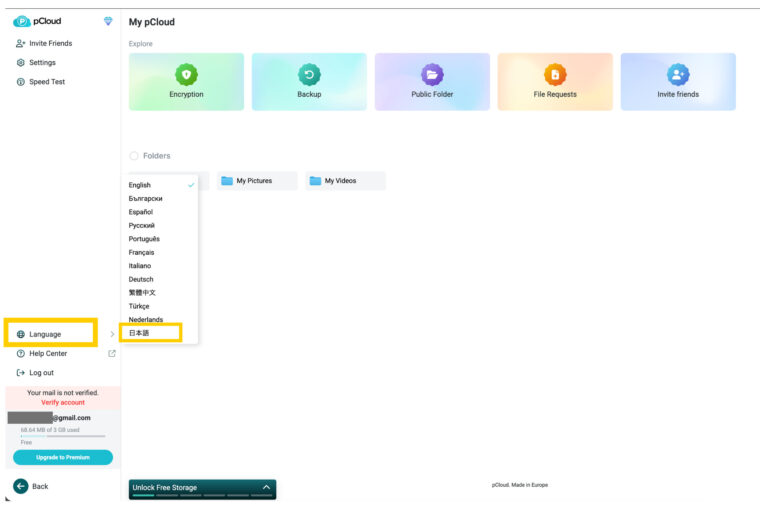
Task: Select English language option
Action: coord(140,185)
